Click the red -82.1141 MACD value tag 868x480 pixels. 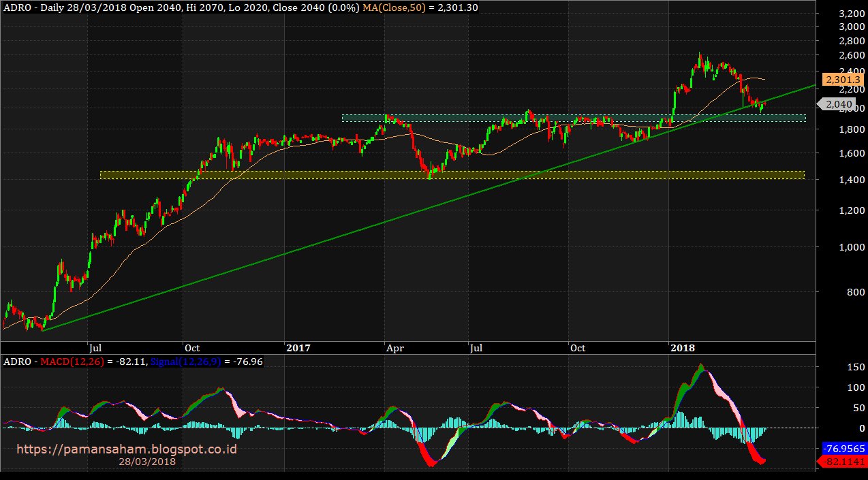coord(843,462)
